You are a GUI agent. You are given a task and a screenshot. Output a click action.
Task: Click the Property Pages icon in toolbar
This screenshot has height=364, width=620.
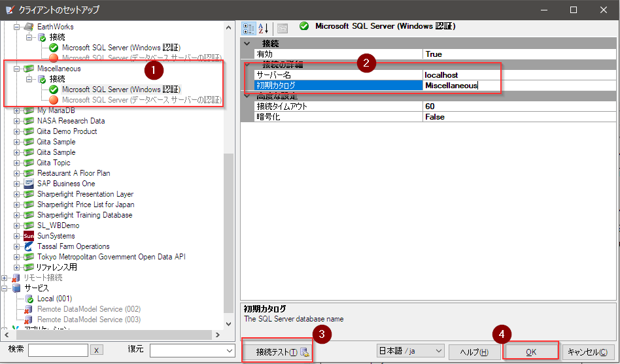click(x=283, y=28)
